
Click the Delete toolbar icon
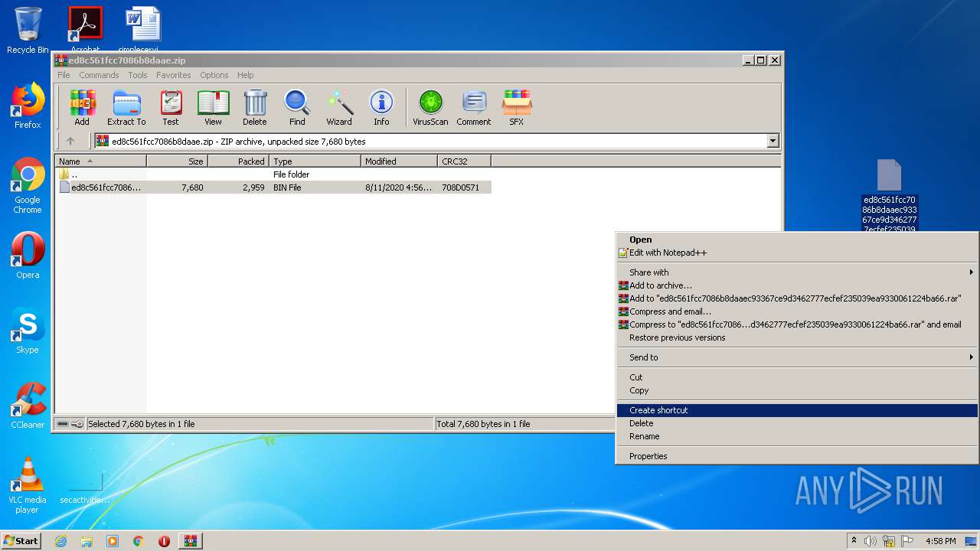click(x=255, y=107)
